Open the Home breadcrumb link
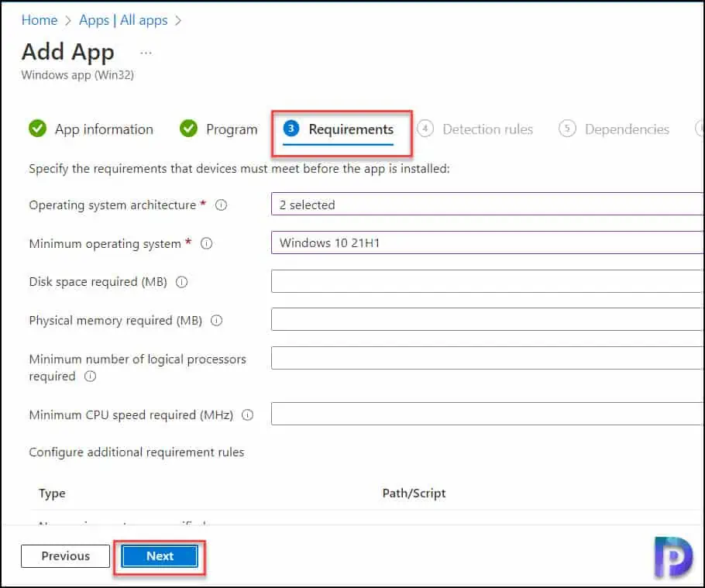705x588 pixels. (x=39, y=20)
